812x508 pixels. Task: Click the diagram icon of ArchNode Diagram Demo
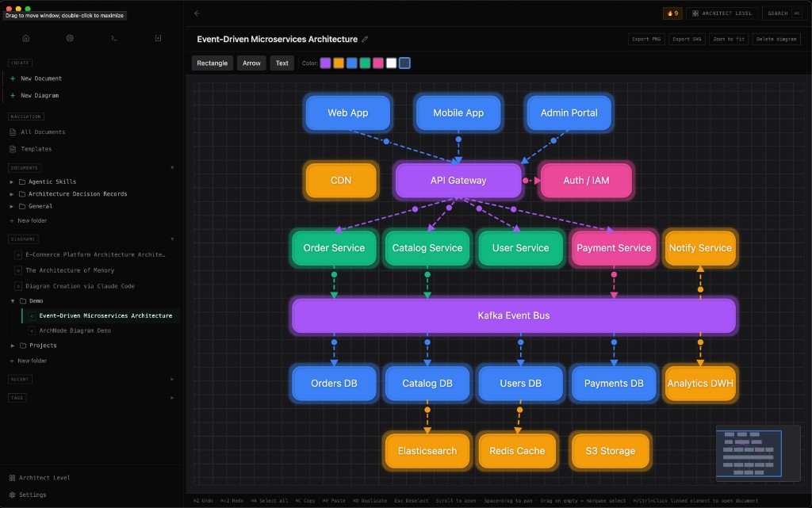32,330
